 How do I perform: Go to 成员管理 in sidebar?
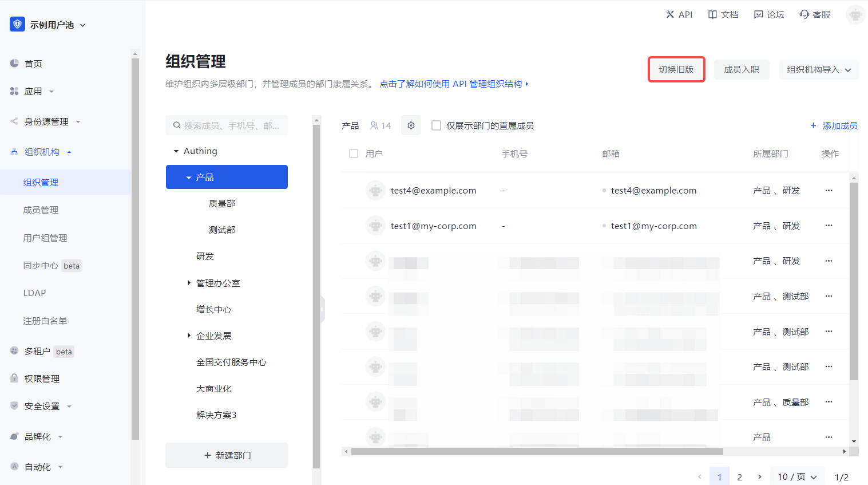[x=41, y=210]
